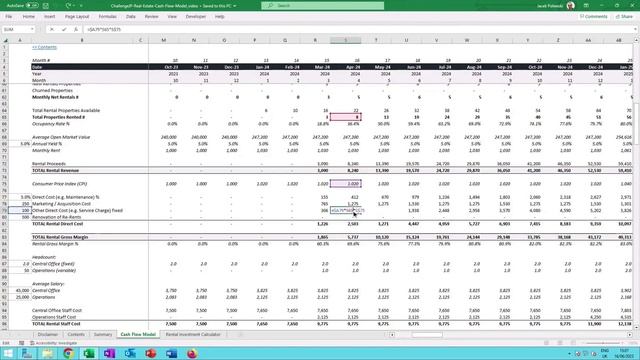Viewport: 640px width, 360px height.
Task: Open the Review ribbon tab
Action: pyautogui.click(x=151, y=17)
